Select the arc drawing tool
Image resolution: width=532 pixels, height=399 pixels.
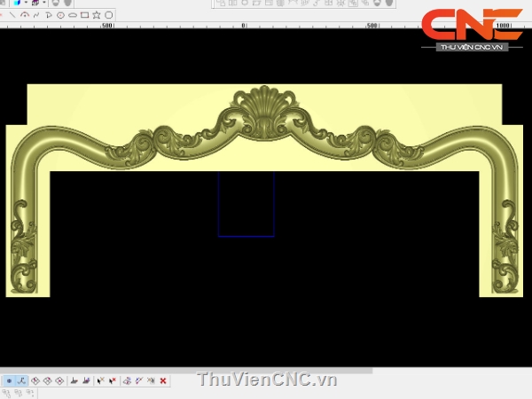tap(27, 15)
